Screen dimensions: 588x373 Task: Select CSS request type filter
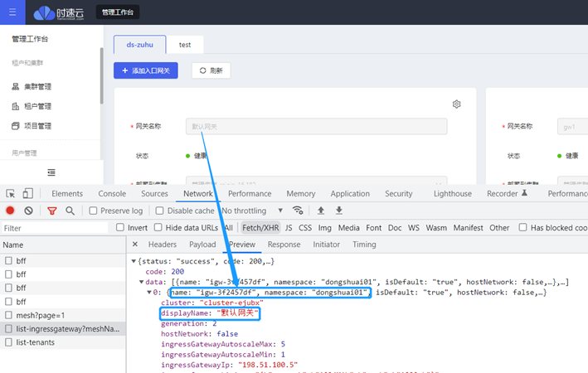(305, 228)
